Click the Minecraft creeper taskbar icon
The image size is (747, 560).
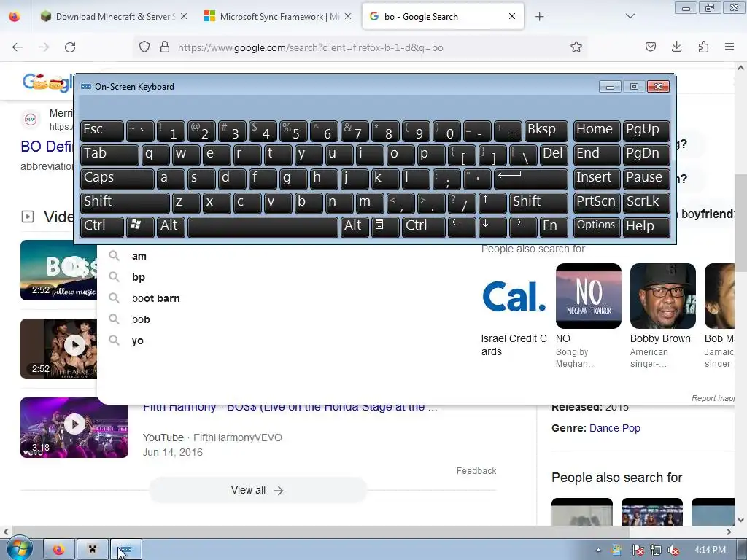click(93, 550)
